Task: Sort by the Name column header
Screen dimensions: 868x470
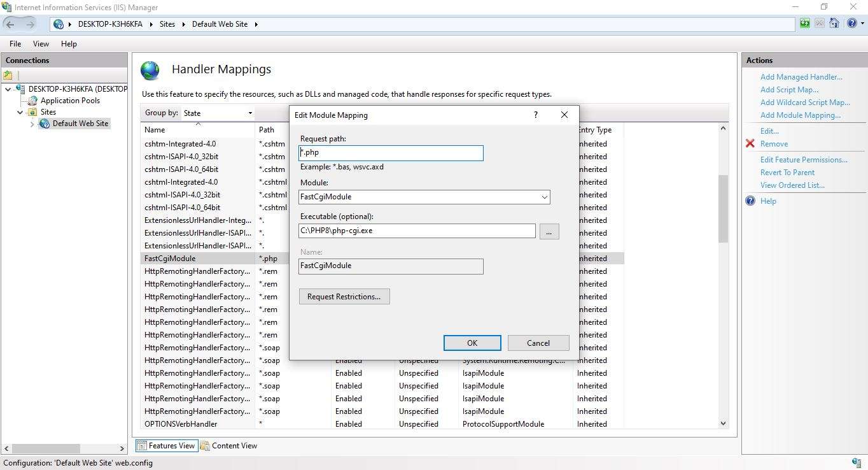Action: 197,130
